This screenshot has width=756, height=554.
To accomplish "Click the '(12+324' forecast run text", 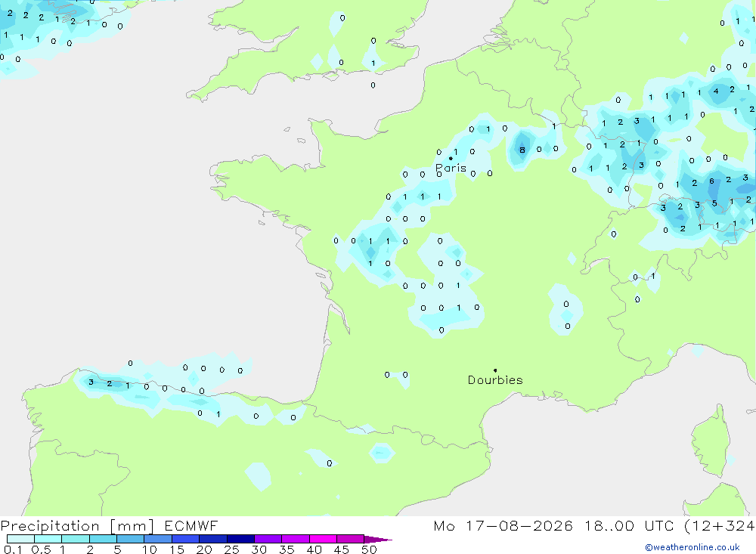I will coord(720,525).
